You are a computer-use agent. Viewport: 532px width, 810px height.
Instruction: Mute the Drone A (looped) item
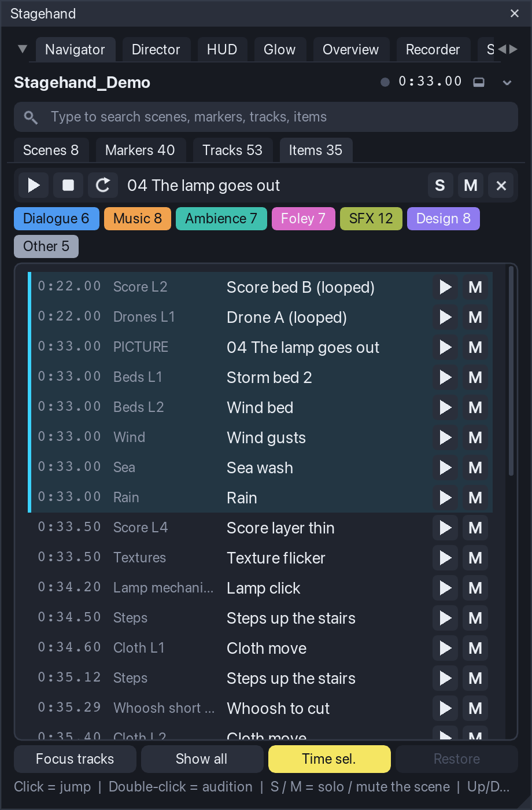pos(475,317)
